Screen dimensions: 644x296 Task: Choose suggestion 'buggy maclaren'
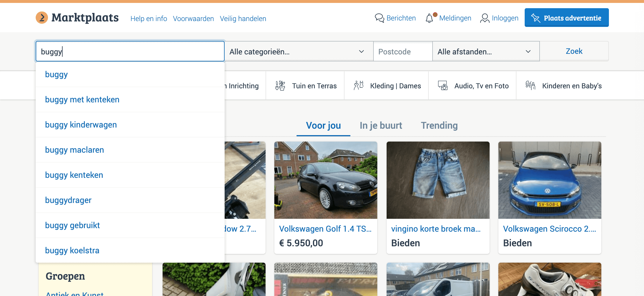coord(130,150)
